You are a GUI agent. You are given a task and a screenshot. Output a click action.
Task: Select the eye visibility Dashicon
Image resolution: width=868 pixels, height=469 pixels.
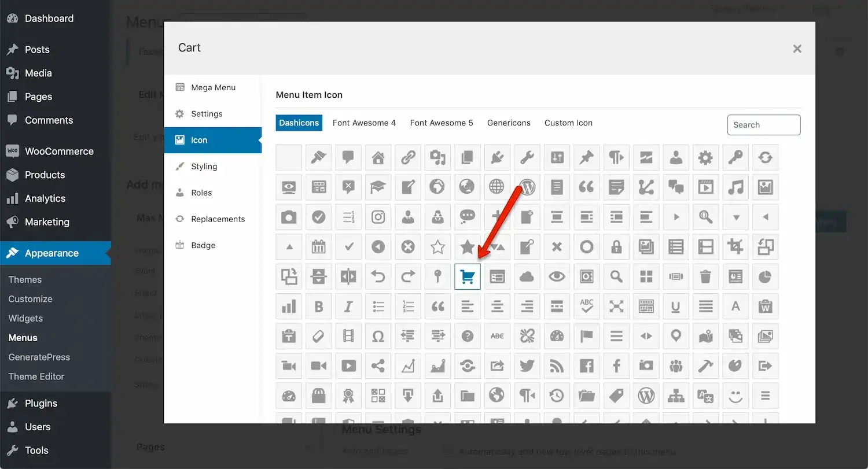pos(557,276)
